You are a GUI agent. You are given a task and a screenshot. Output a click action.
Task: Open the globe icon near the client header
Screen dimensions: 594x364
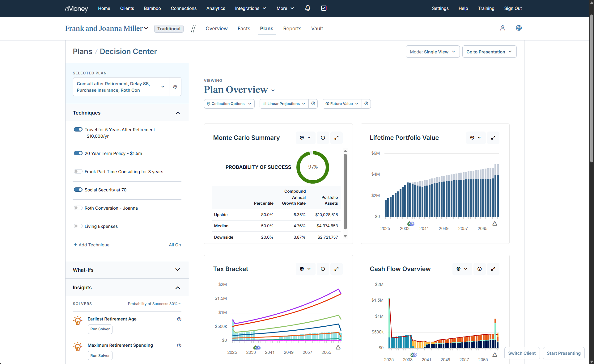coord(519,28)
